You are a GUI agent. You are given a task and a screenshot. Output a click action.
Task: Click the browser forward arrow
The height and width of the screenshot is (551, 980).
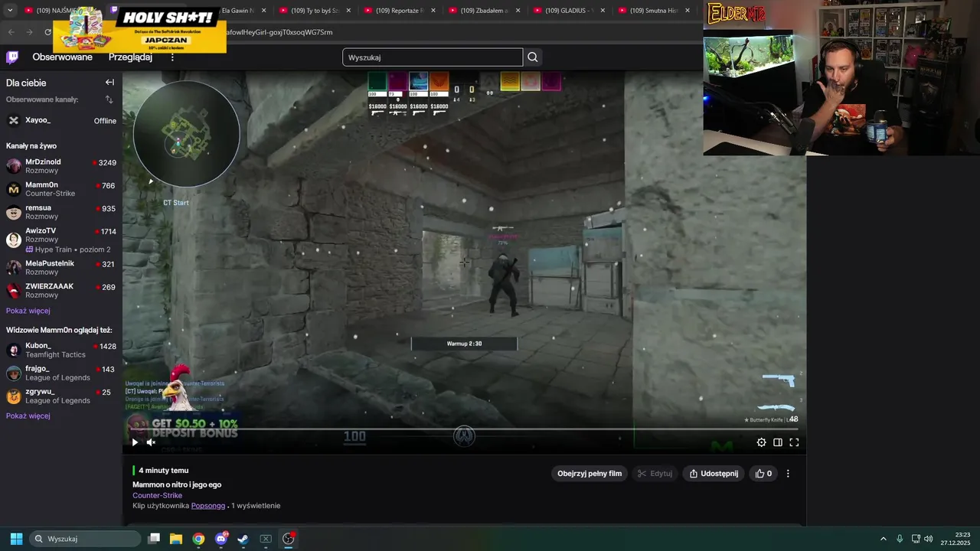pos(30,32)
